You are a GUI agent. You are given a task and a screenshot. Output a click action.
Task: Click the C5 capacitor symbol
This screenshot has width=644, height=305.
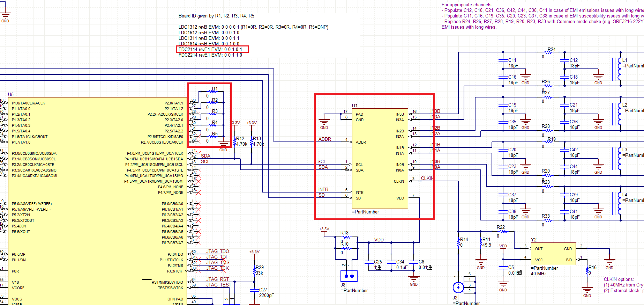(x=503, y=267)
